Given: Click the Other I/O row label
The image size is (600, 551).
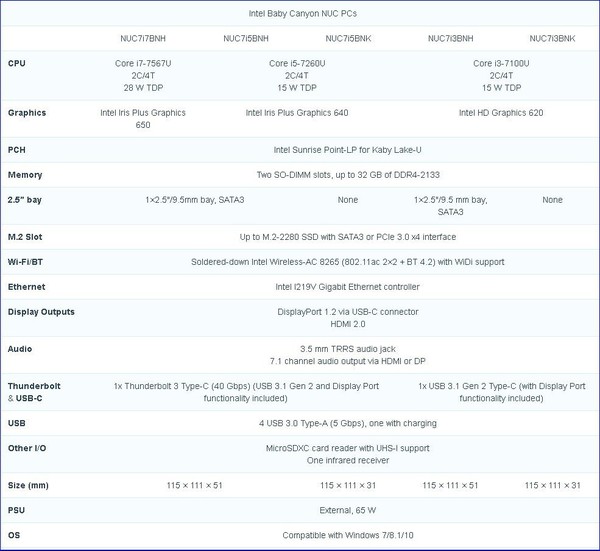Looking at the screenshot, I should 27,448.
